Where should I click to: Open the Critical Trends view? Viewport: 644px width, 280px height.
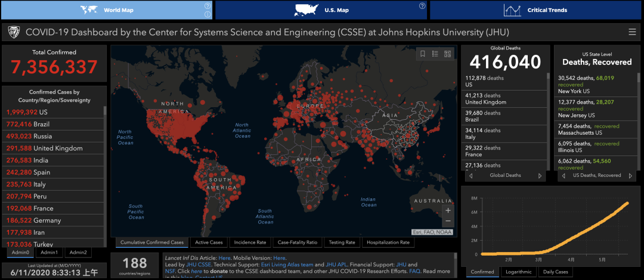[x=537, y=10]
